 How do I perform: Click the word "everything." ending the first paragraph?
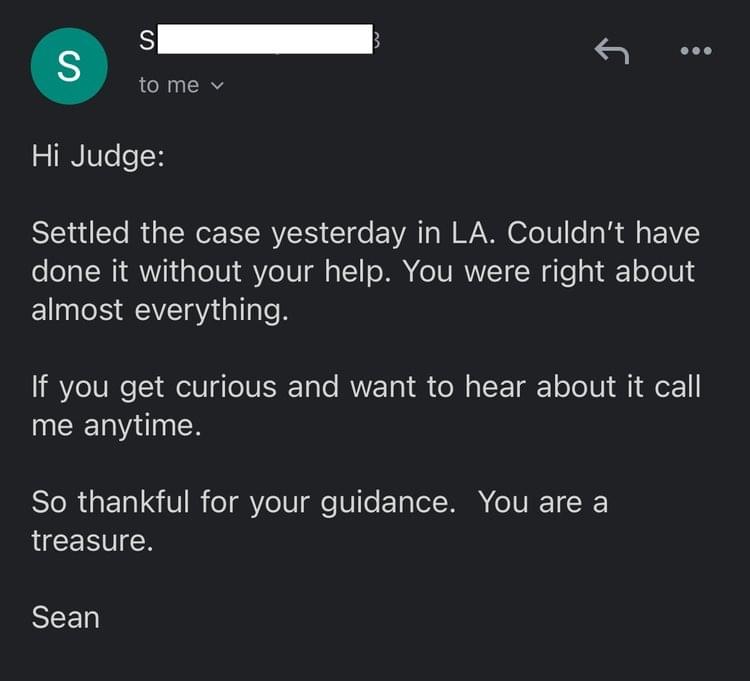(211, 310)
